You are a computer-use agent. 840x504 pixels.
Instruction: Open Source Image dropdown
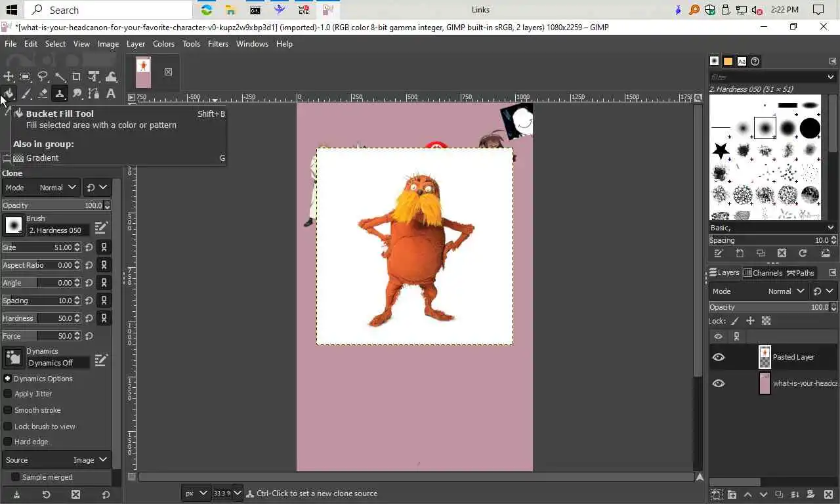56,460
